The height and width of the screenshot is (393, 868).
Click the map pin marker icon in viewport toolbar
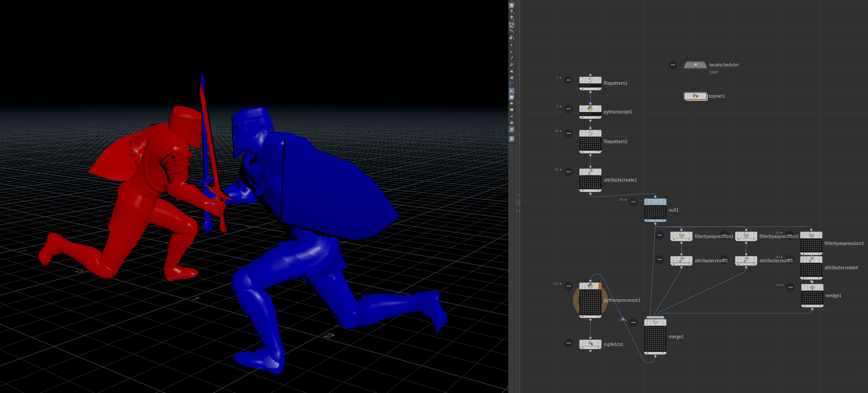click(x=511, y=139)
